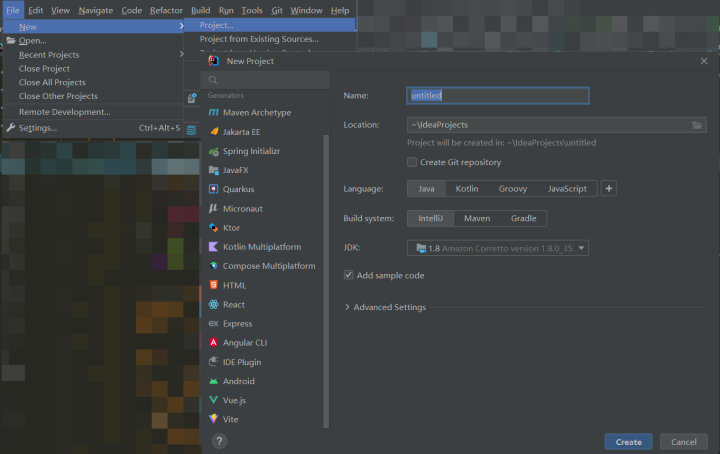Open the Window menu
720x454 pixels.
click(306, 10)
